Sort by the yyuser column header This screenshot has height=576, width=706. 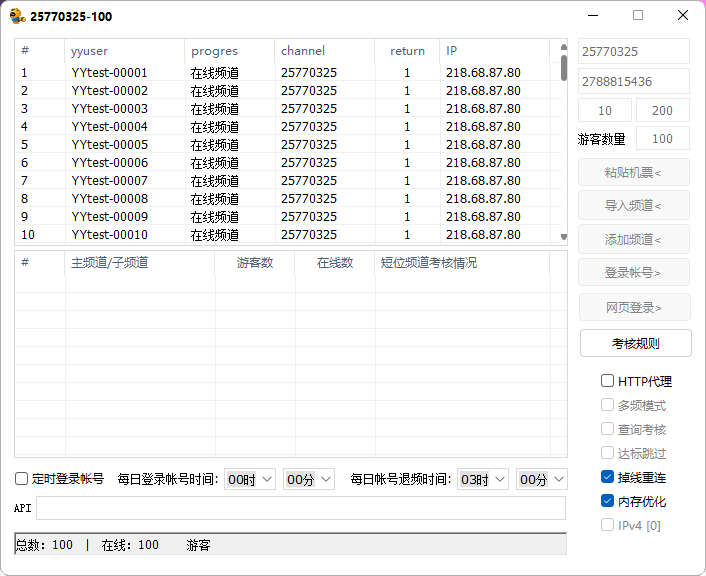(x=124, y=51)
